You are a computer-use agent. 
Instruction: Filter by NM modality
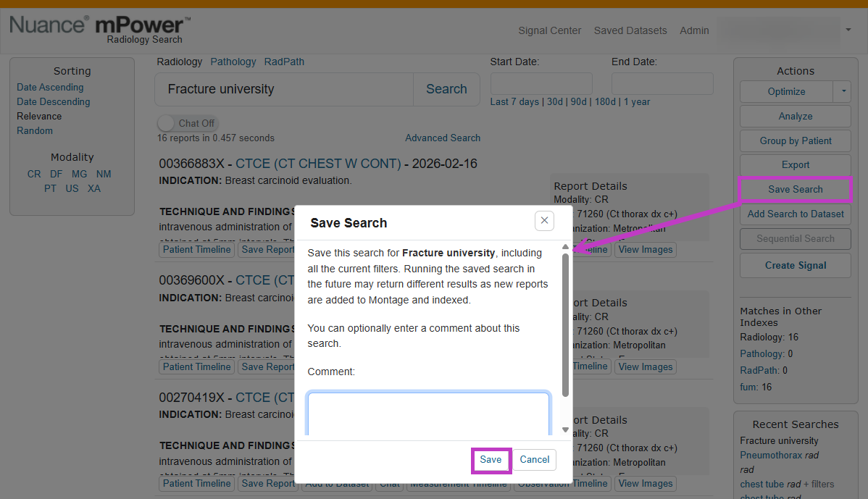104,174
